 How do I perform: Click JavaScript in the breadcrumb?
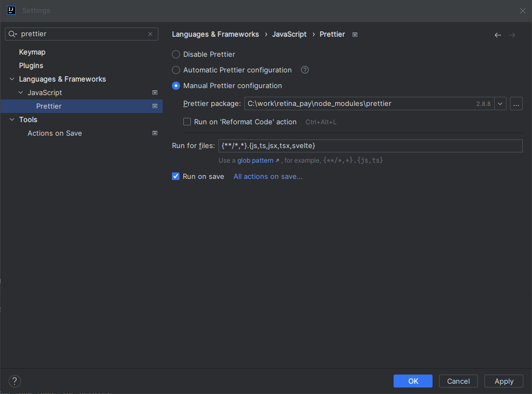289,34
